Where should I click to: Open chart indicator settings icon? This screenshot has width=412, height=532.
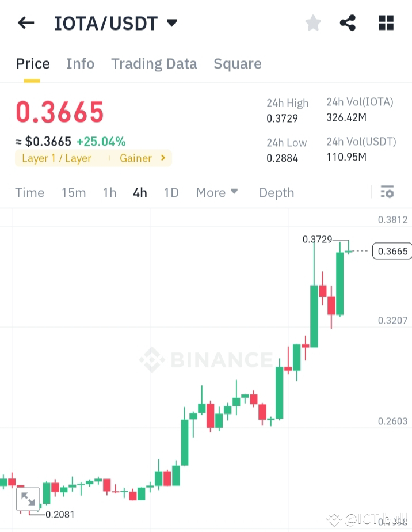click(387, 192)
